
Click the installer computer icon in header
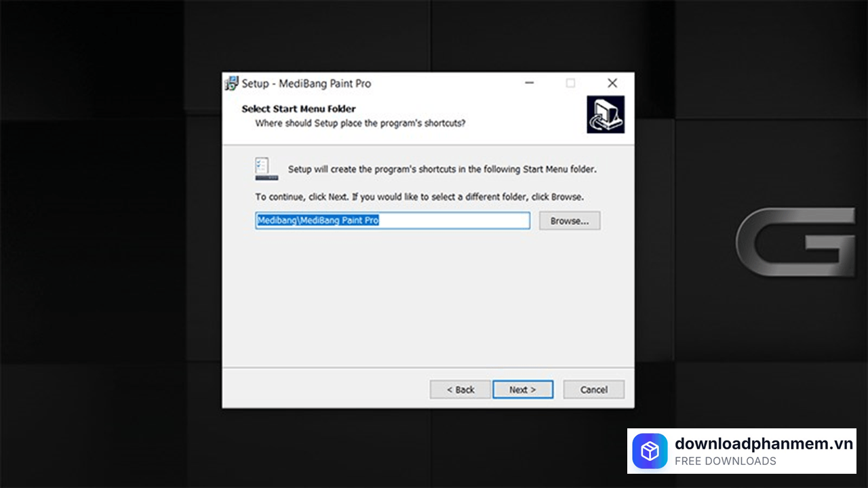coord(605,115)
